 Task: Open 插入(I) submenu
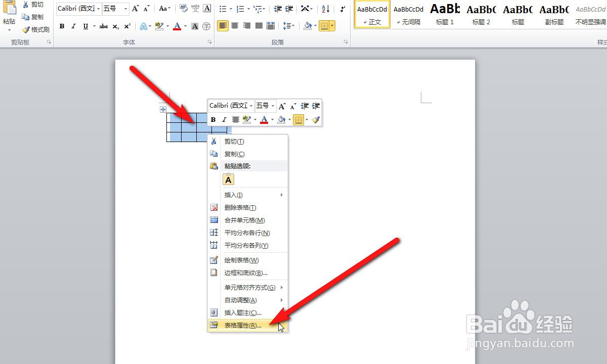[248, 195]
